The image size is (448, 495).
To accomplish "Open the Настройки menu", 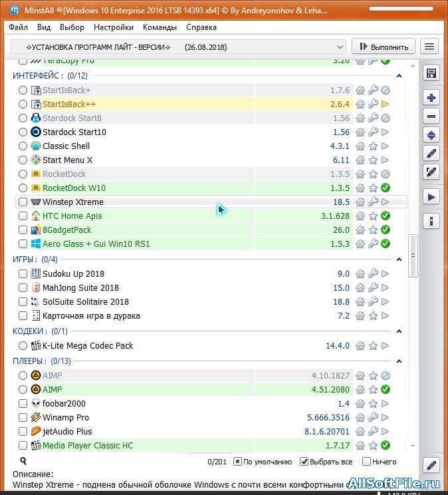I will click(114, 27).
